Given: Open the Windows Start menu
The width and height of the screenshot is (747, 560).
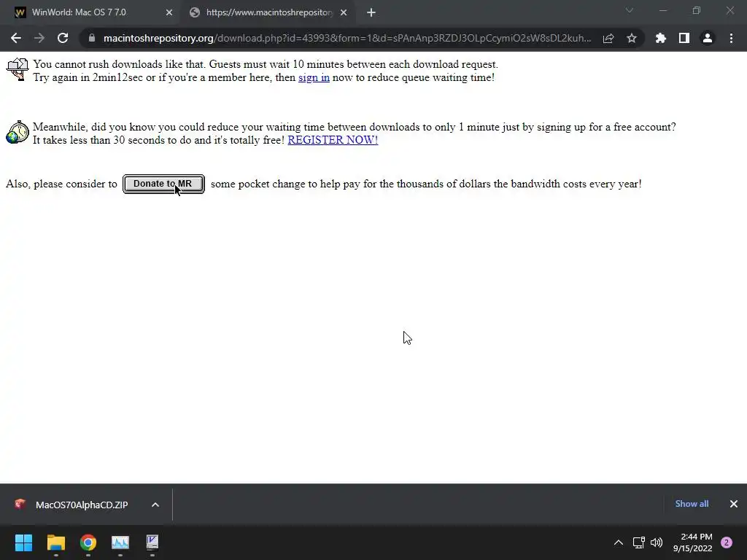Looking at the screenshot, I should [23, 542].
